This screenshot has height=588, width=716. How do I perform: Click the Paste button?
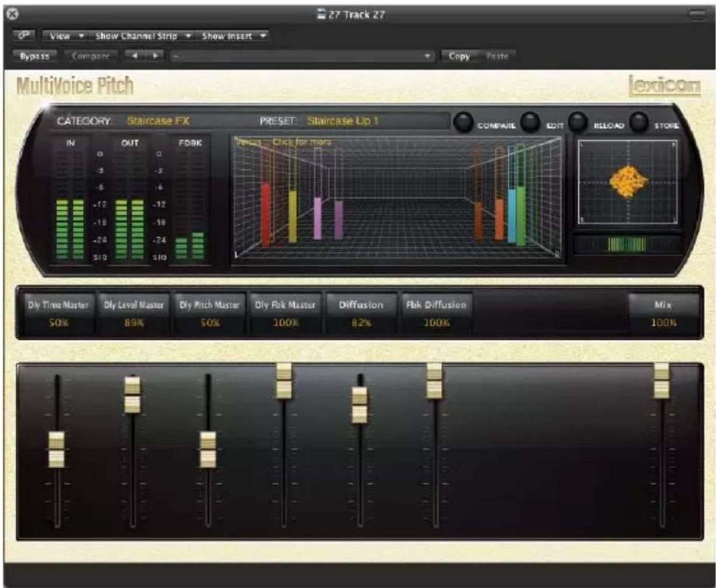coord(497,56)
